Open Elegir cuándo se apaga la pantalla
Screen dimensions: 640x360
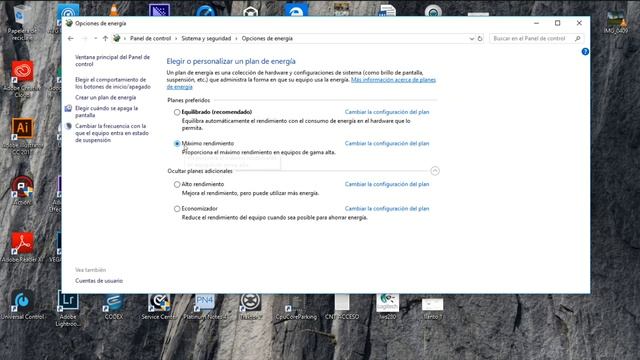[107, 111]
